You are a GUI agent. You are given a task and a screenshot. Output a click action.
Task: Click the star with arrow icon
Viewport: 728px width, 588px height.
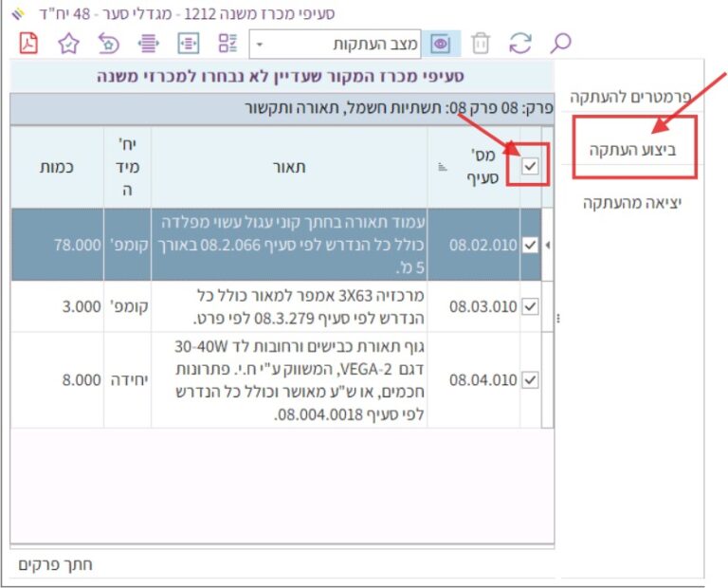pyautogui.click(x=108, y=44)
